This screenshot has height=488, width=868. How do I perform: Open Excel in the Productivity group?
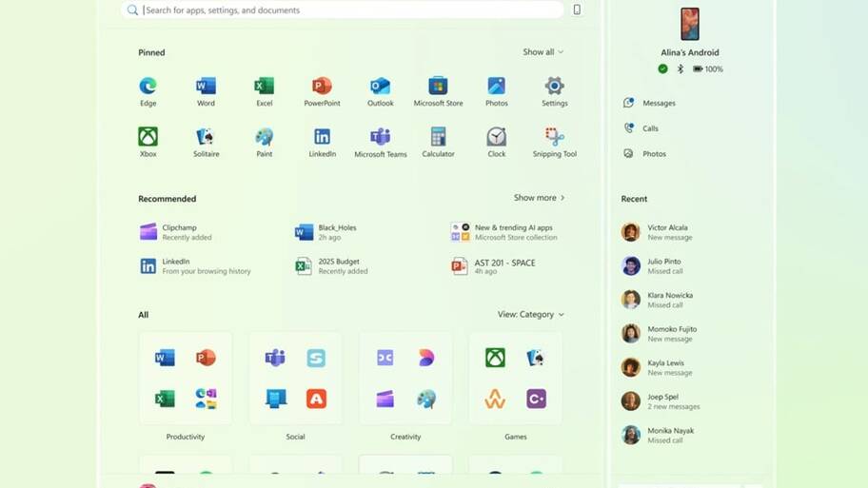tap(165, 399)
